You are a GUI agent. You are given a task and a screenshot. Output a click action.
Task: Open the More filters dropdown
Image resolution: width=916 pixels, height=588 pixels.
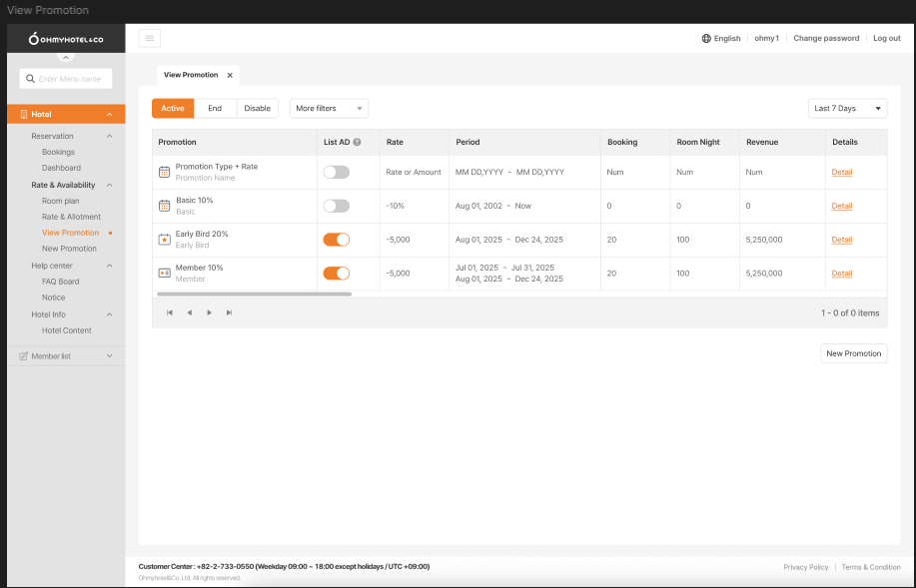(329, 108)
